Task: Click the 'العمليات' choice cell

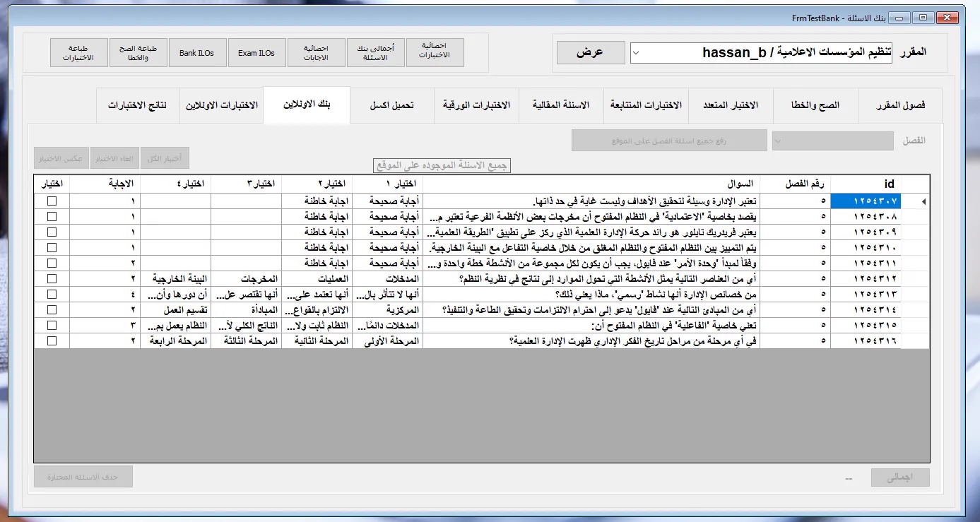Action: click(316, 278)
